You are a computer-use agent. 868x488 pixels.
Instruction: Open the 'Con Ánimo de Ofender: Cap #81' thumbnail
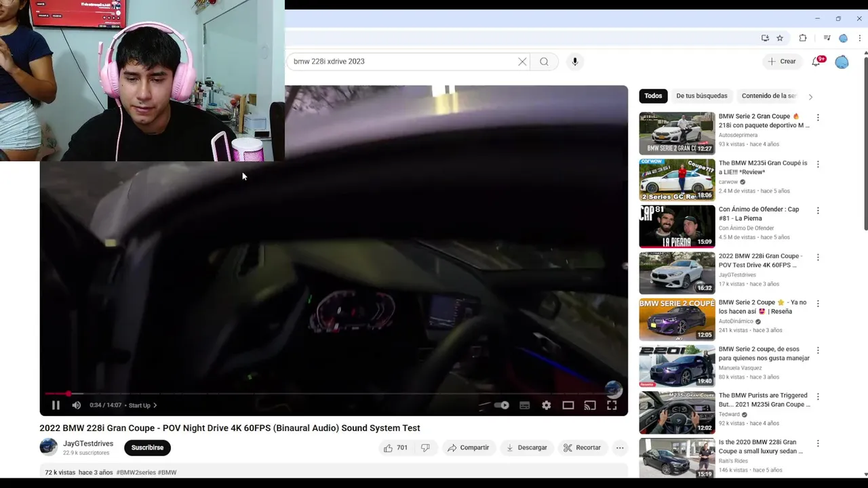[677, 226]
